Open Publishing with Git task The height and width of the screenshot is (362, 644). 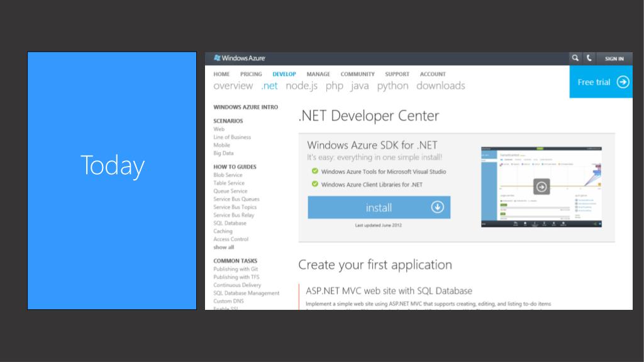click(236, 269)
